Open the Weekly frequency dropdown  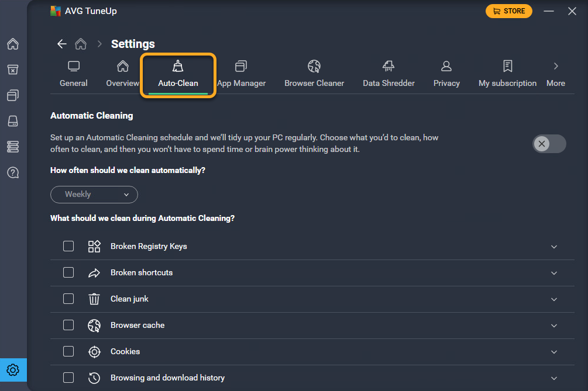pyautogui.click(x=94, y=195)
